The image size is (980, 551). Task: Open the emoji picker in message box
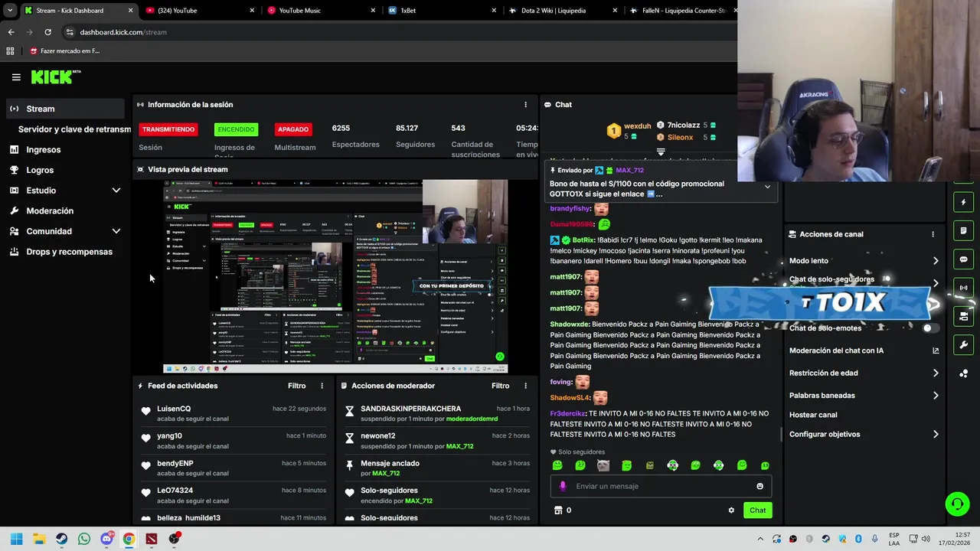[759, 486]
